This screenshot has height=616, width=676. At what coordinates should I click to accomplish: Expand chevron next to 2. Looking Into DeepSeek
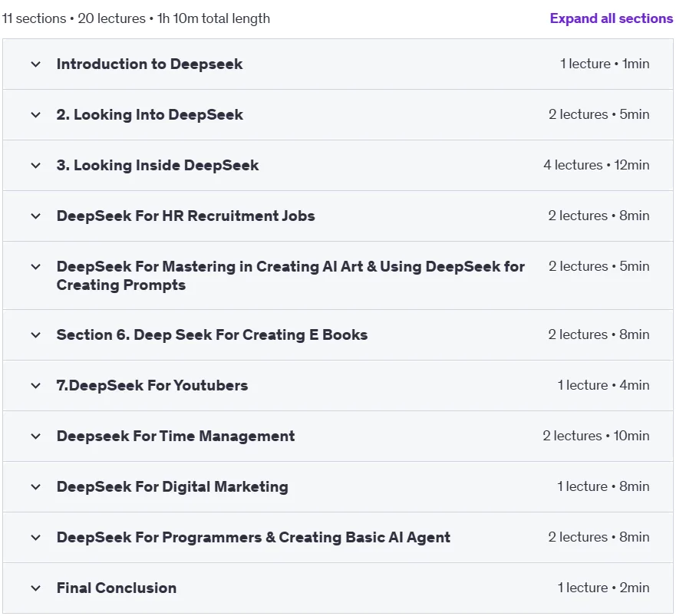36,114
